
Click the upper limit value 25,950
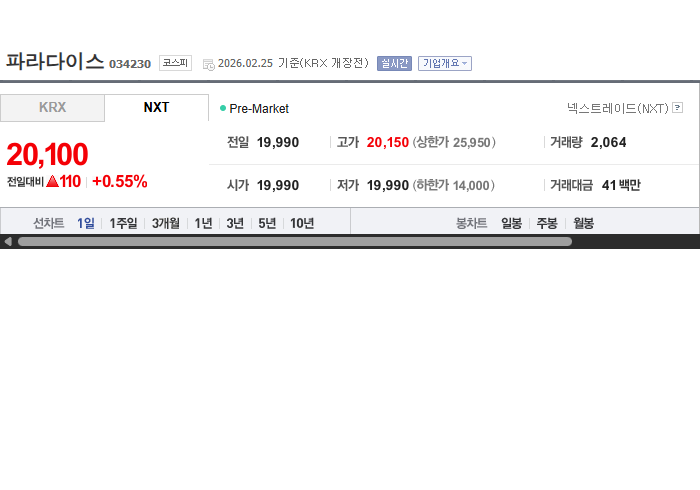tap(471, 143)
